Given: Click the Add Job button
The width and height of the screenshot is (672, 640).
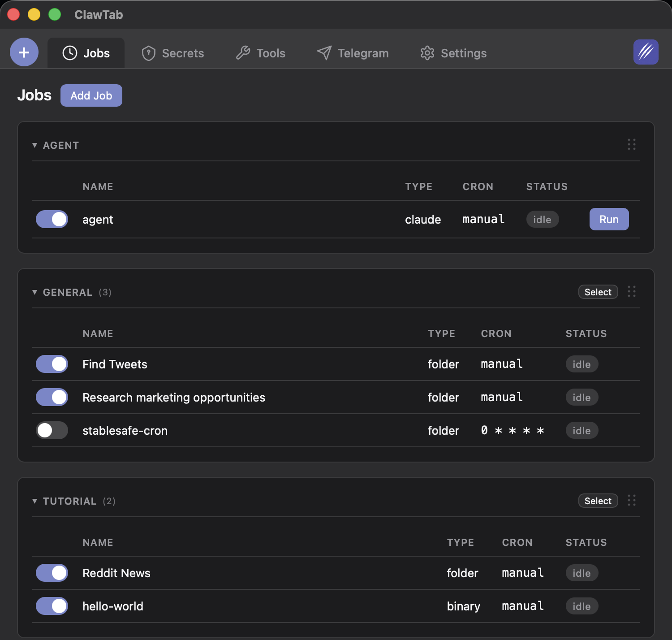Looking at the screenshot, I should pyautogui.click(x=91, y=95).
